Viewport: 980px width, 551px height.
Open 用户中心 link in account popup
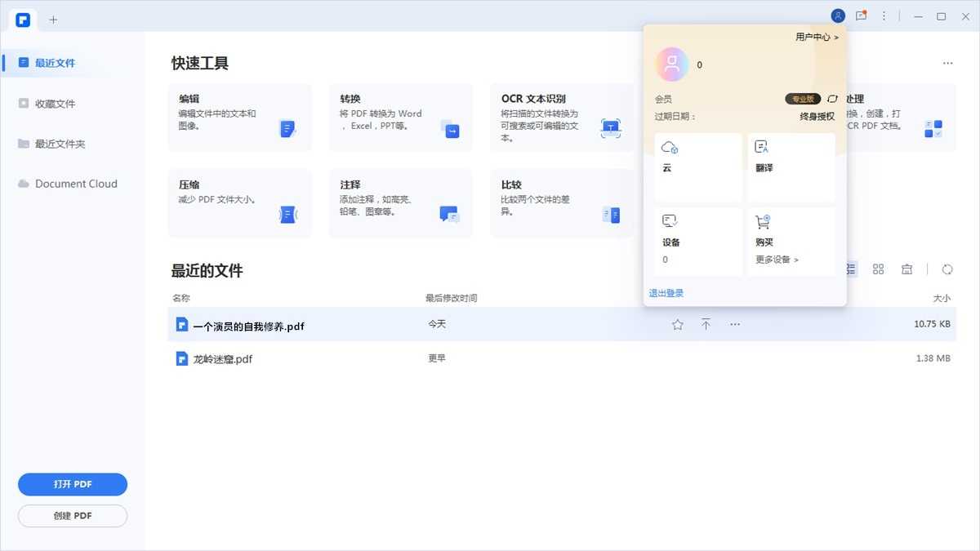coord(817,37)
